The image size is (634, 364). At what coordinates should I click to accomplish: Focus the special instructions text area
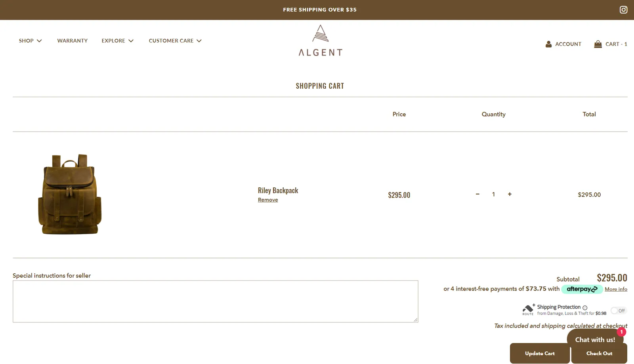[x=215, y=301]
